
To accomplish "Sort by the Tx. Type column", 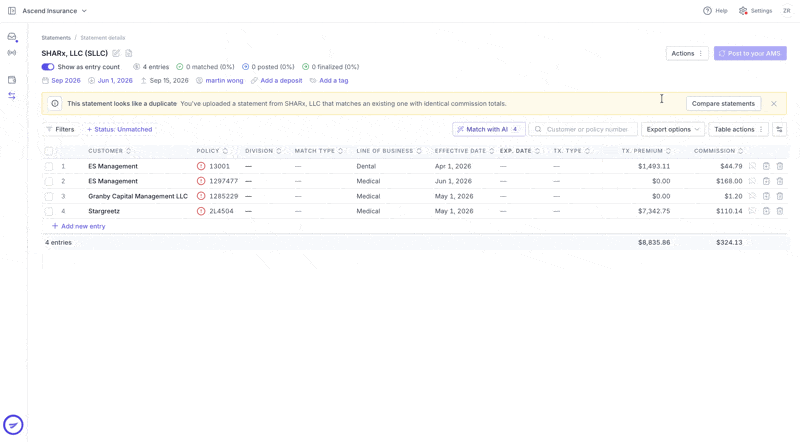I will click(572, 151).
